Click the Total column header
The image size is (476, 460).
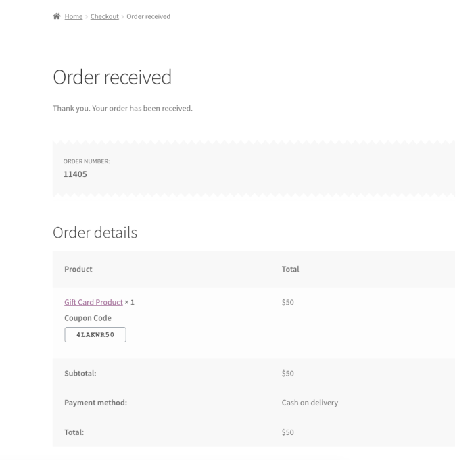(x=290, y=269)
